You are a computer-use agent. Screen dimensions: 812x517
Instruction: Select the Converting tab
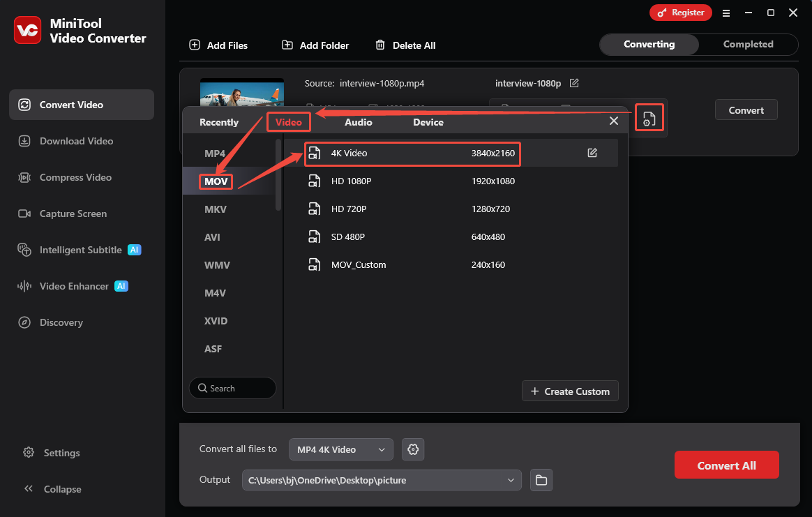tap(649, 45)
